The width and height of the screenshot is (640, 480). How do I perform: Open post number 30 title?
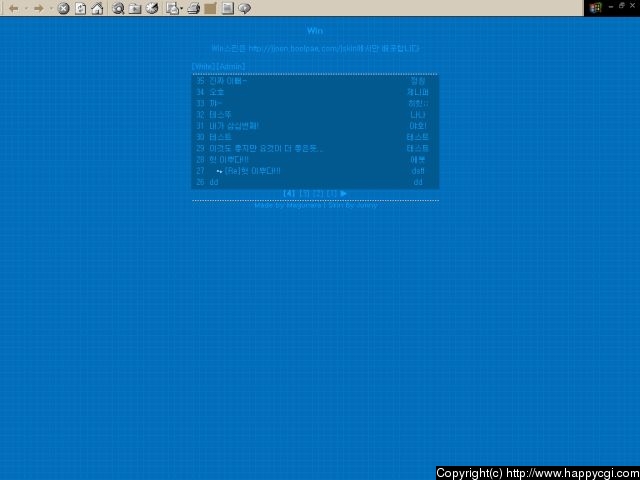click(220, 137)
